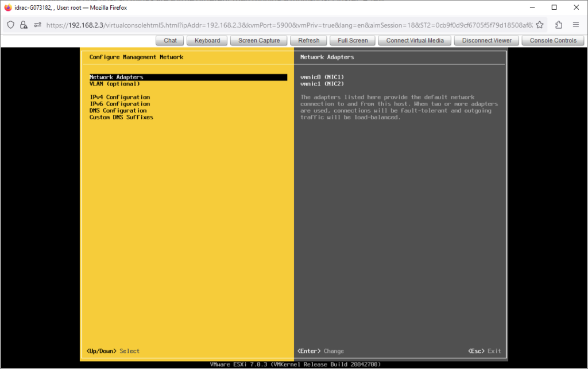Select DNS Configuration in the ESXi menu
Image resolution: width=588 pixels, height=369 pixels.
[118, 110]
